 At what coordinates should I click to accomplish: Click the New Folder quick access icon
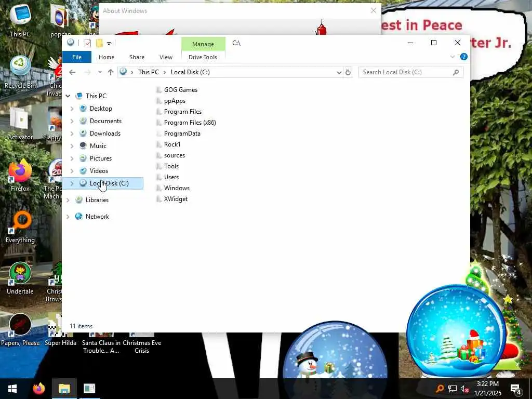point(99,43)
